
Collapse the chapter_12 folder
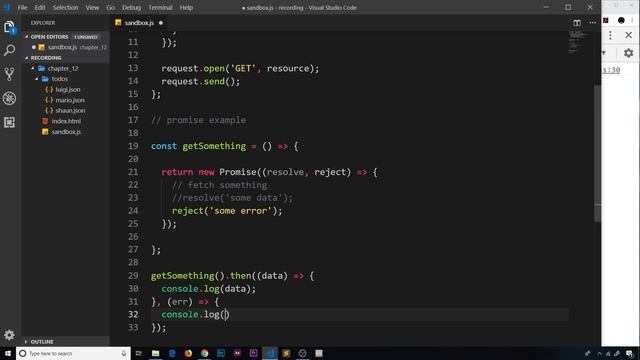point(33,69)
